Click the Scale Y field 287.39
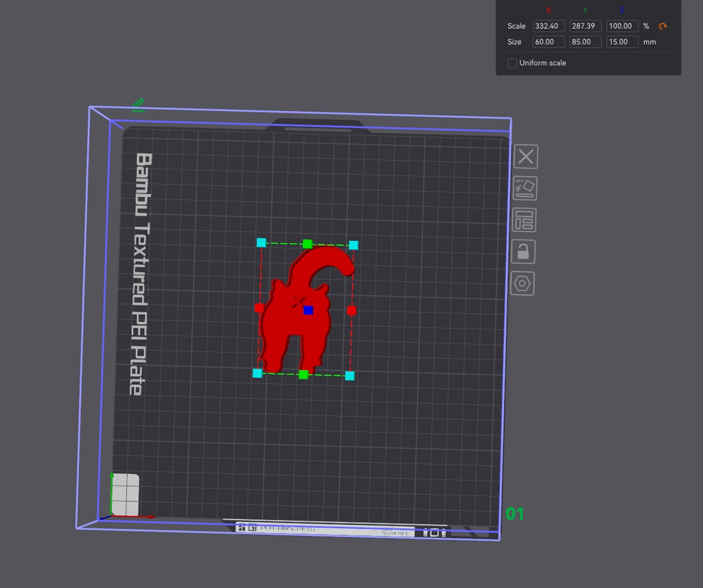The width and height of the screenshot is (703, 588). (585, 26)
